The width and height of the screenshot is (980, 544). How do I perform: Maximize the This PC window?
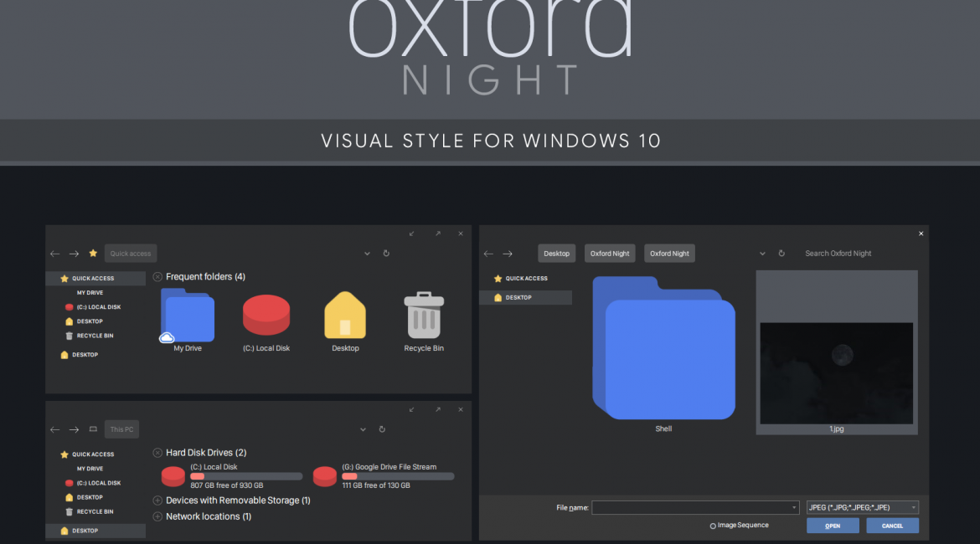pos(438,410)
